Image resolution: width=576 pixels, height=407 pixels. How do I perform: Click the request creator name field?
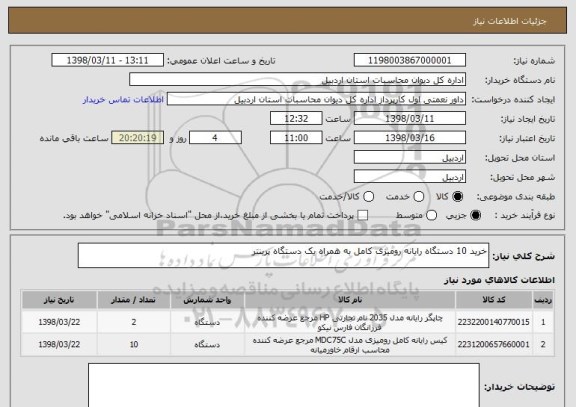tap(316, 99)
